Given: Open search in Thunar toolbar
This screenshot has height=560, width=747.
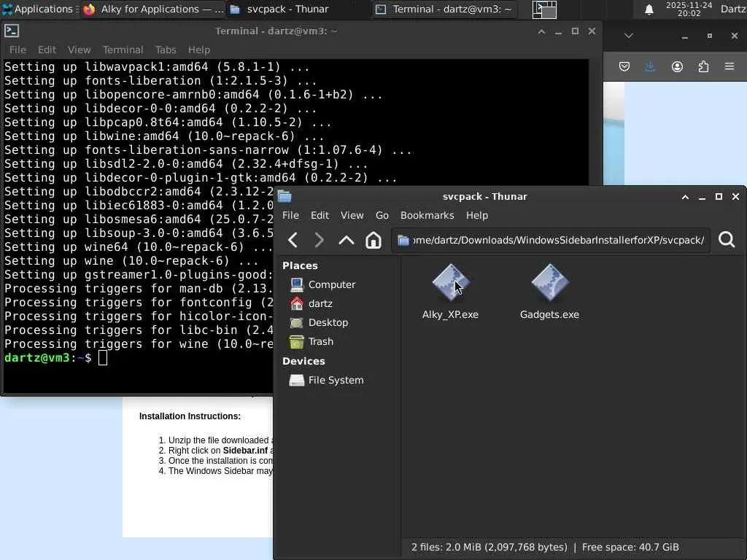Looking at the screenshot, I should [727, 239].
